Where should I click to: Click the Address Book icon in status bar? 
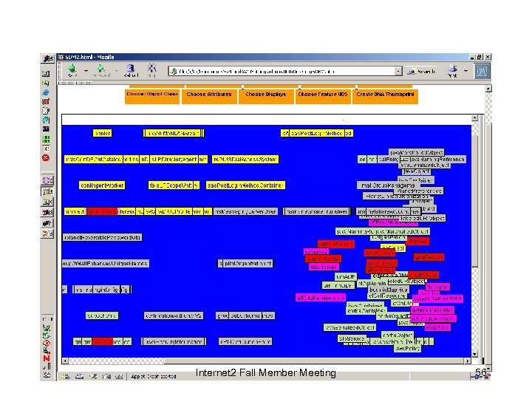point(106,376)
